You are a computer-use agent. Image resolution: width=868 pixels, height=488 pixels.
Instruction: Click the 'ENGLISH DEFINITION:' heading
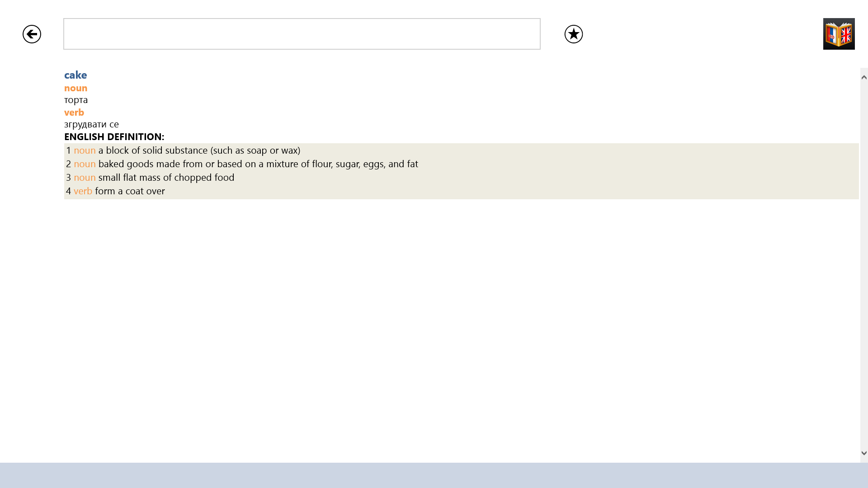[x=114, y=136]
